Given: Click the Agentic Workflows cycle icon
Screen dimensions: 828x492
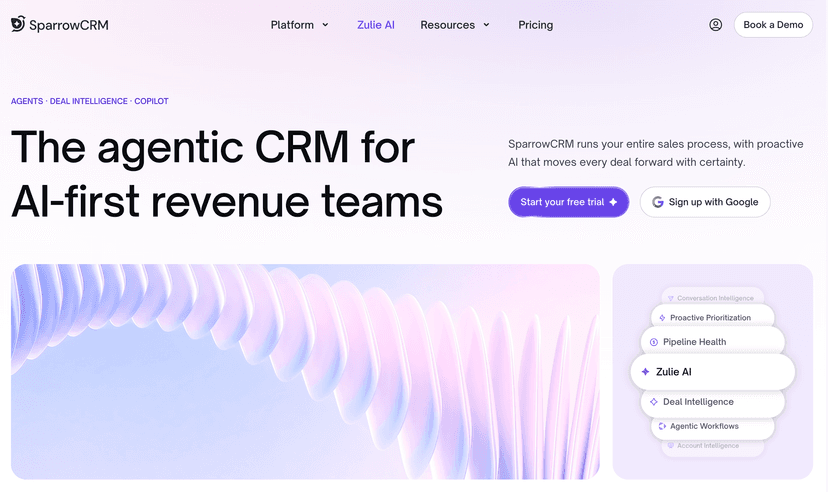Looking at the screenshot, I should tap(662, 426).
